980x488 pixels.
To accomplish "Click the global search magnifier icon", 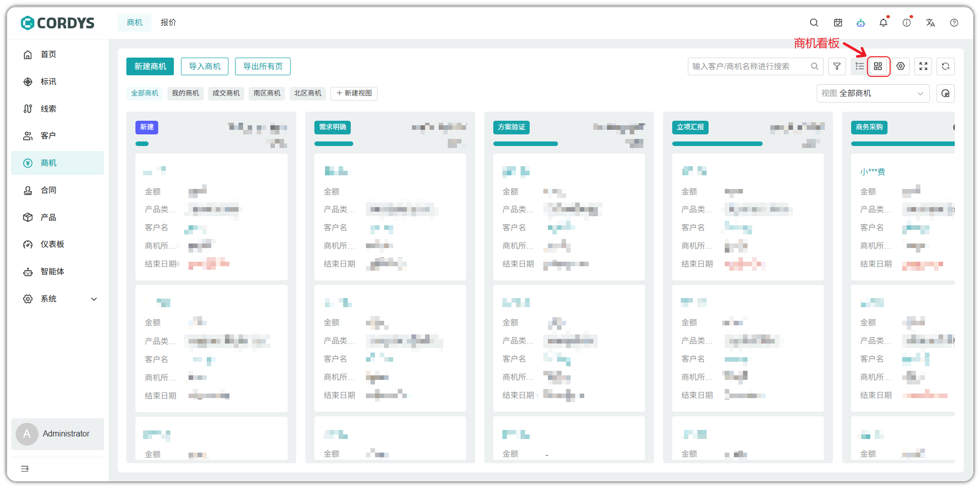I will coord(814,23).
